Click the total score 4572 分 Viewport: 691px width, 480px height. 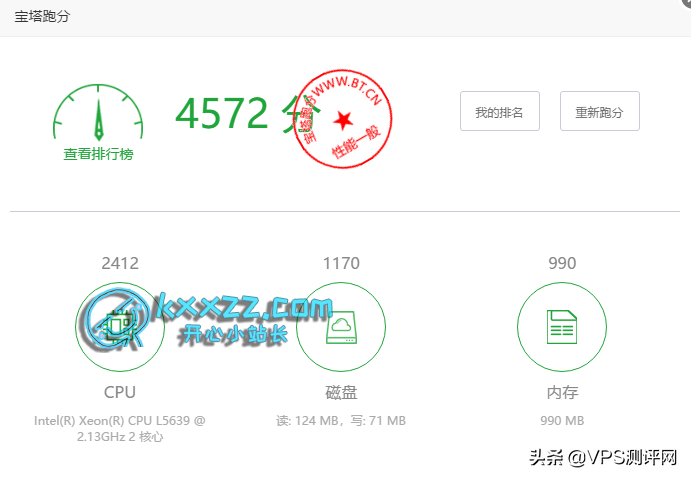(x=247, y=113)
